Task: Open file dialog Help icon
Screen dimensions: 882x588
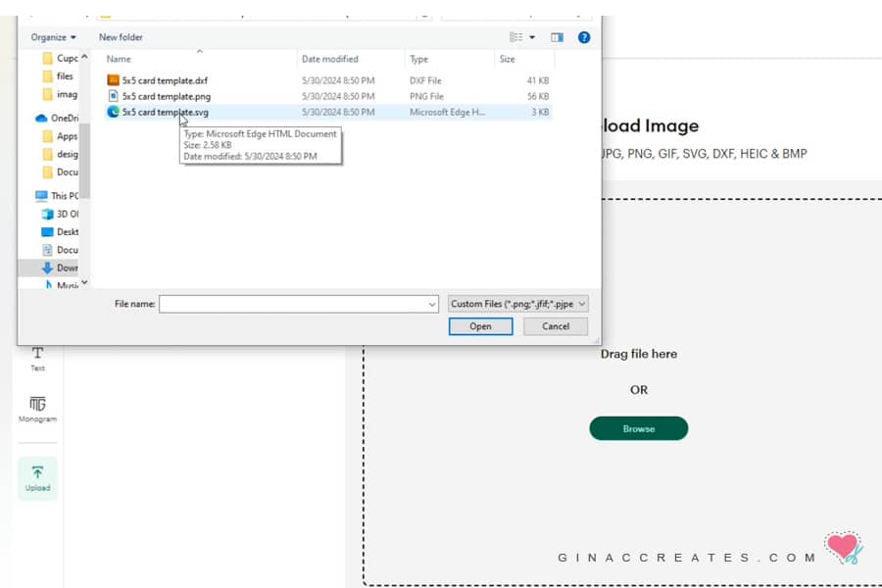Action: coord(584,37)
